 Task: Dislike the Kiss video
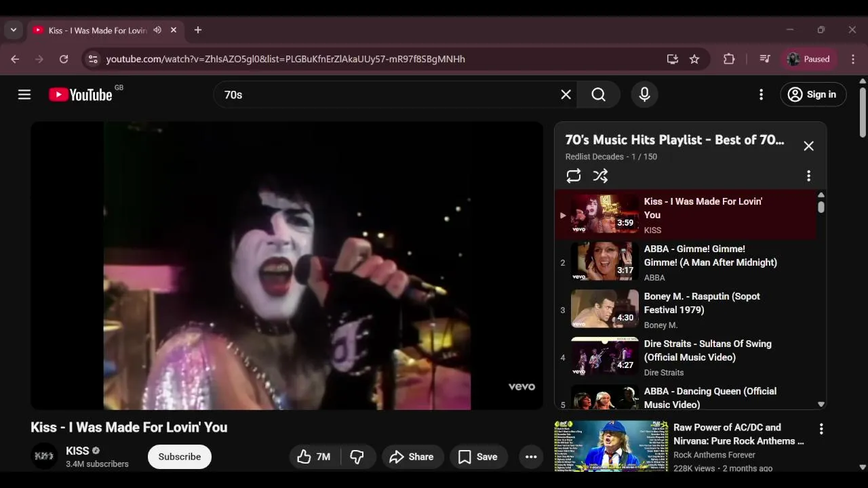(x=357, y=457)
